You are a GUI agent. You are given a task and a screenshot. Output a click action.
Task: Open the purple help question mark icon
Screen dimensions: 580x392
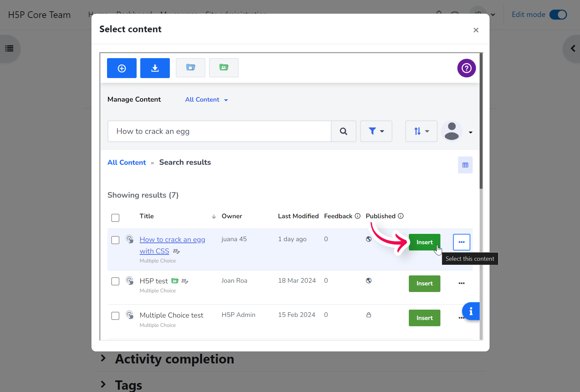[466, 68]
